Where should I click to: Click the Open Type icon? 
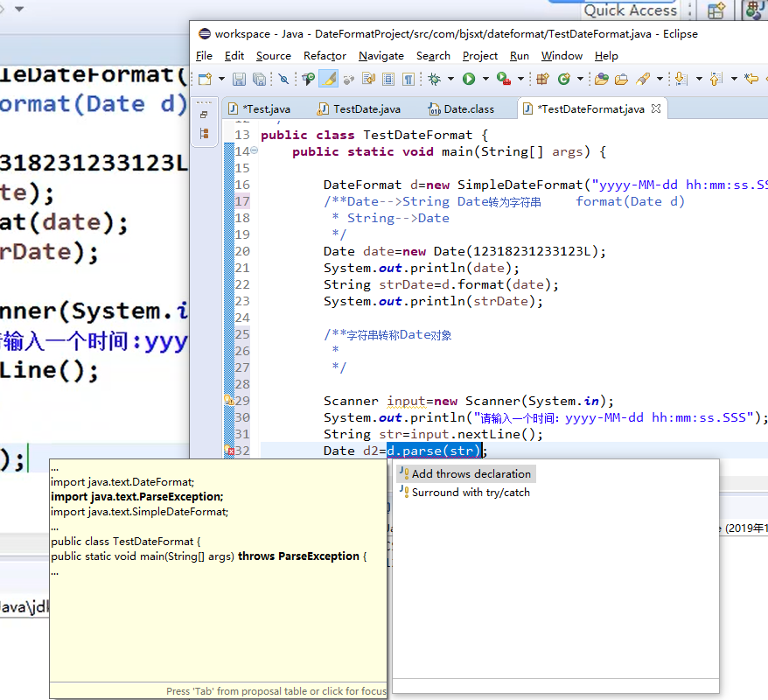coord(602,79)
